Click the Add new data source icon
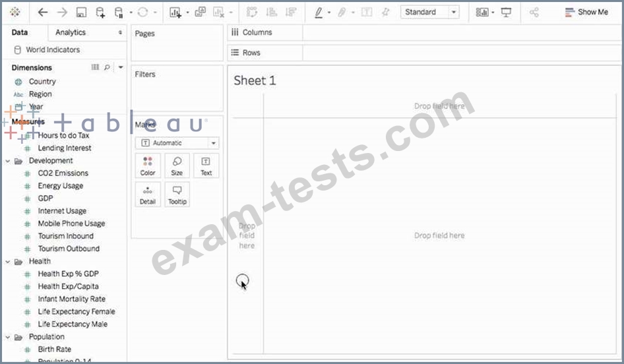Viewport: 624px width, 364px height. pyautogui.click(x=100, y=13)
